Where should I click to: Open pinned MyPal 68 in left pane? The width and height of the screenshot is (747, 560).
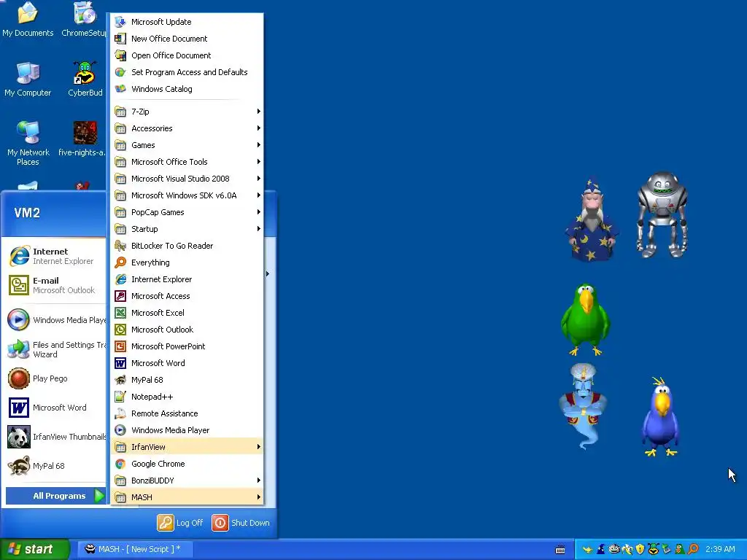55,466
